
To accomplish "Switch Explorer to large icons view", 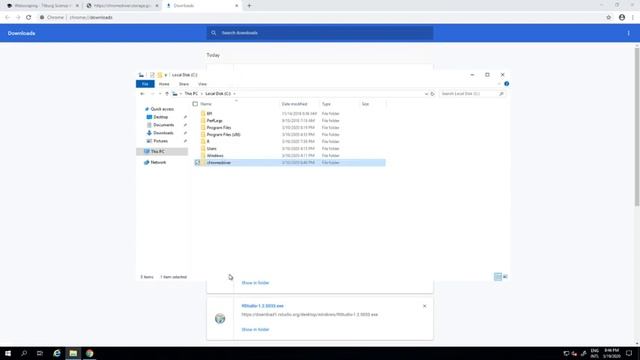I will click(505, 277).
